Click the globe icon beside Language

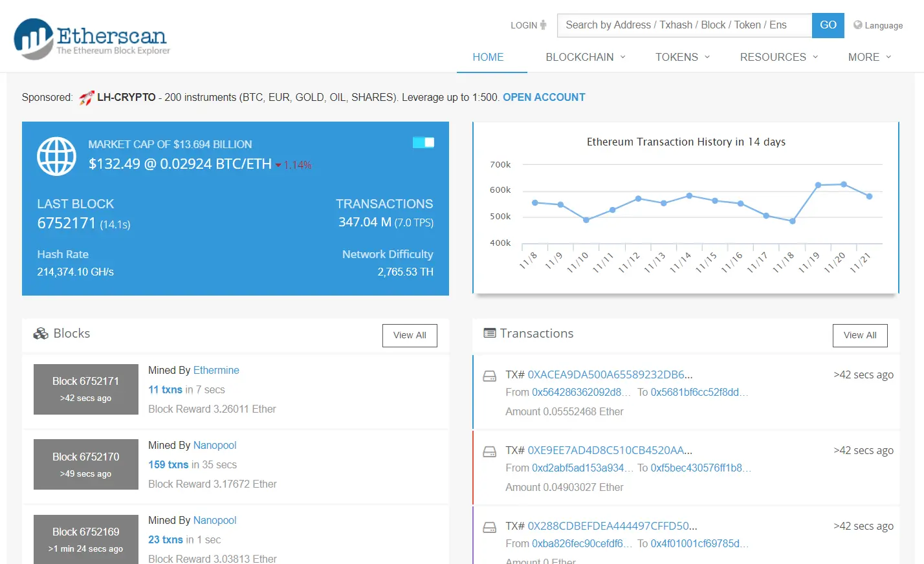[858, 25]
